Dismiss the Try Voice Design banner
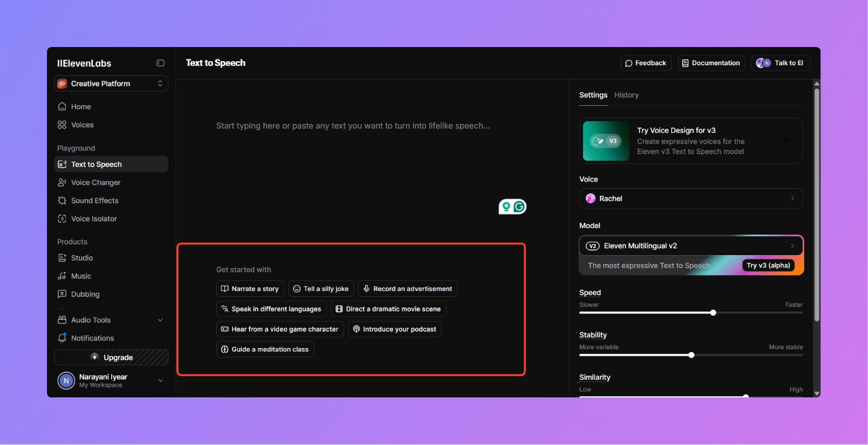The width and height of the screenshot is (868, 445). (786, 140)
